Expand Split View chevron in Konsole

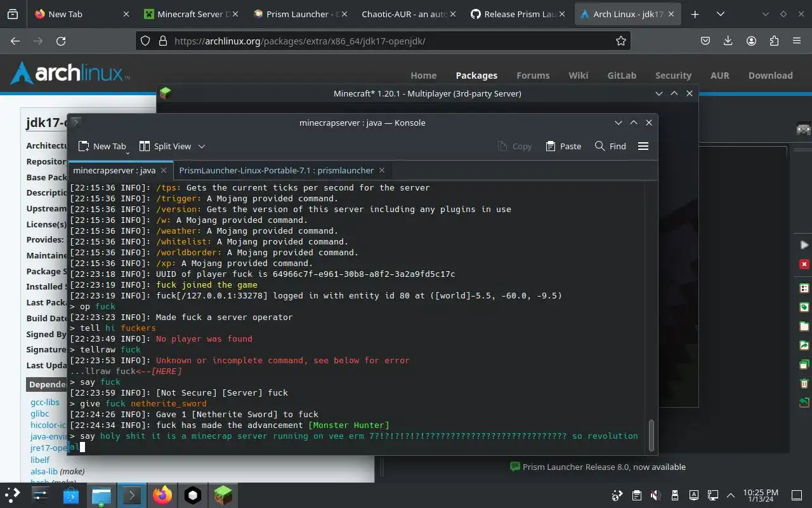(202, 146)
